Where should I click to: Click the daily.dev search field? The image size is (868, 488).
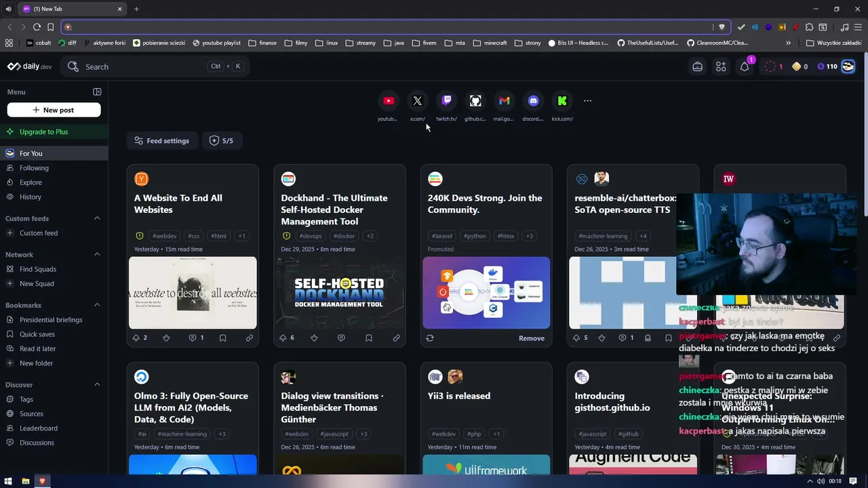click(155, 66)
